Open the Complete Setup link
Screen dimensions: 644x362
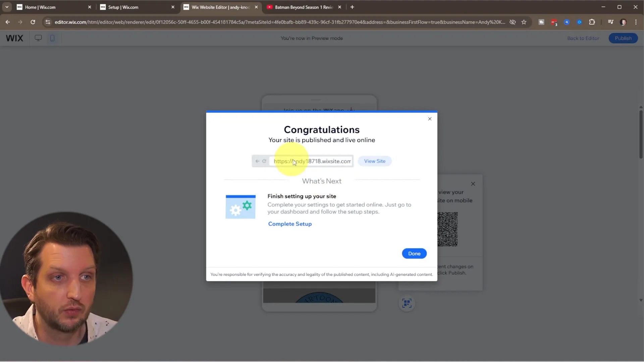click(289, 224)
